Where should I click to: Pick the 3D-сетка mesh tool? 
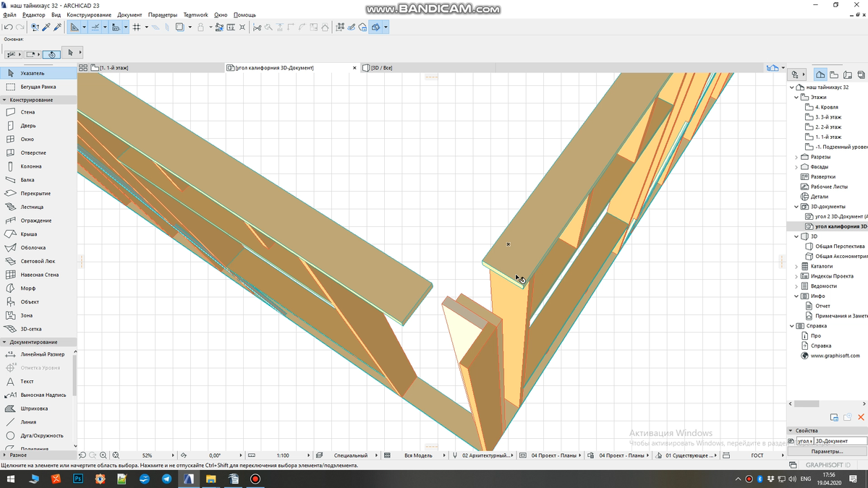click(x=38, y=329)
